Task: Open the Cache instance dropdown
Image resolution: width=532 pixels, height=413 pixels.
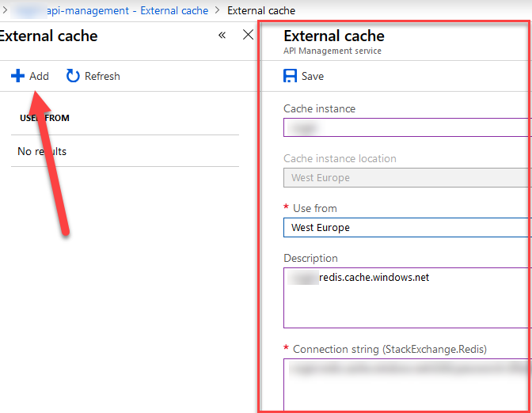Action: click(406, 127)
